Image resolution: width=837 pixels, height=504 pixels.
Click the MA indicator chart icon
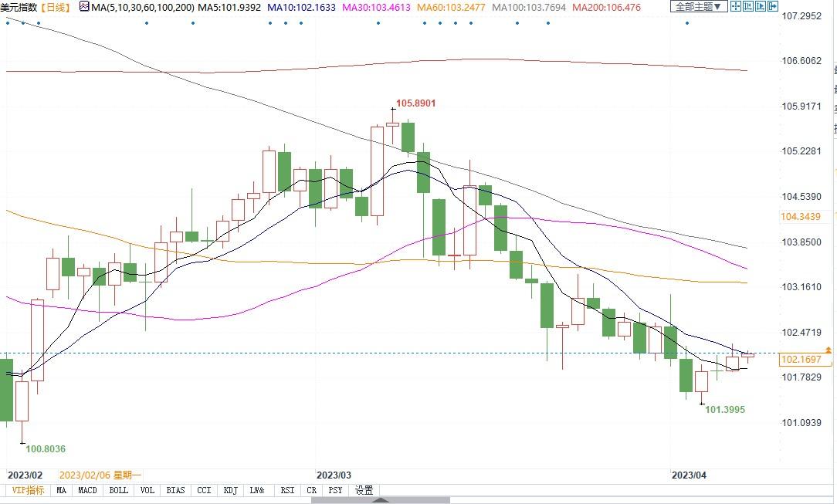coord(84,7)
